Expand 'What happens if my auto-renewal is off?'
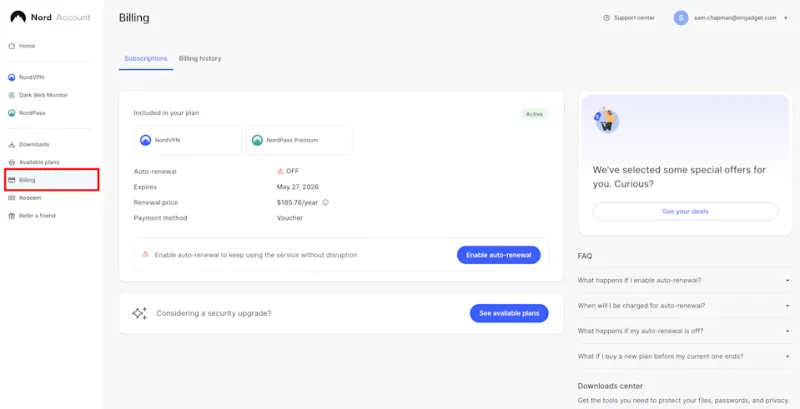 click(683, 330)
